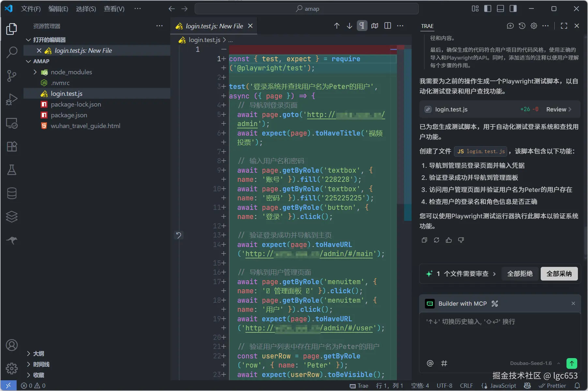Open Source Control view in activity bar
The image size is (588, 391).
point(12,76)
